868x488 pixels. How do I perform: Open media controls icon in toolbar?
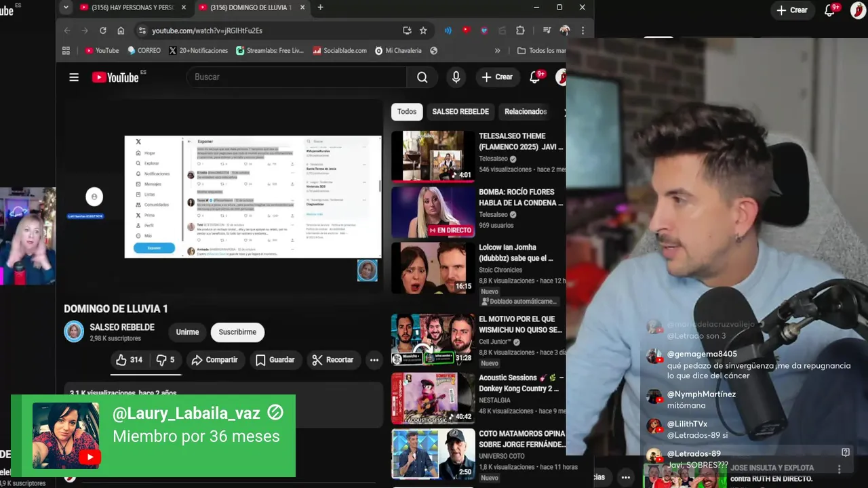547,30
